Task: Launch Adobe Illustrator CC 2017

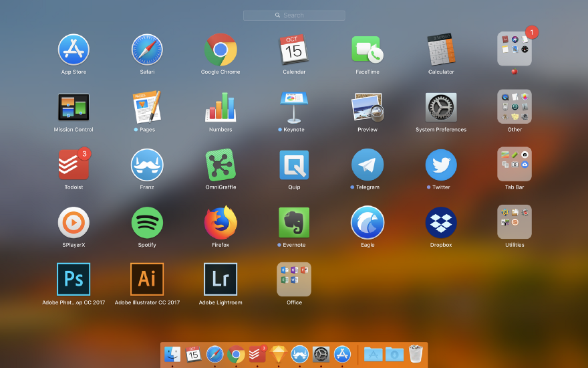Action: pos(147,279)
